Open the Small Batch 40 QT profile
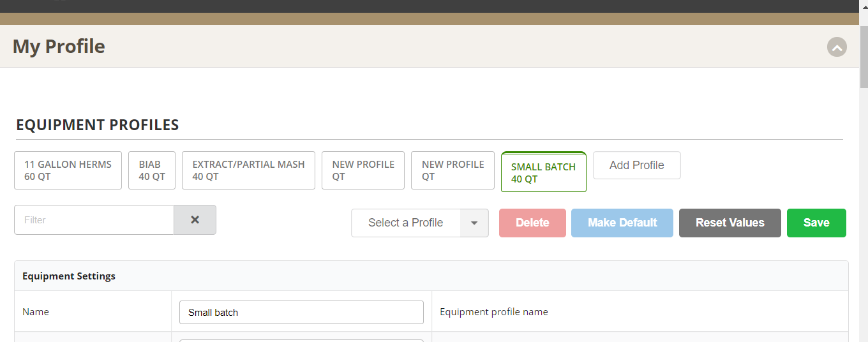The width and height of the screenshot is (868, 342). click(544, 172)
